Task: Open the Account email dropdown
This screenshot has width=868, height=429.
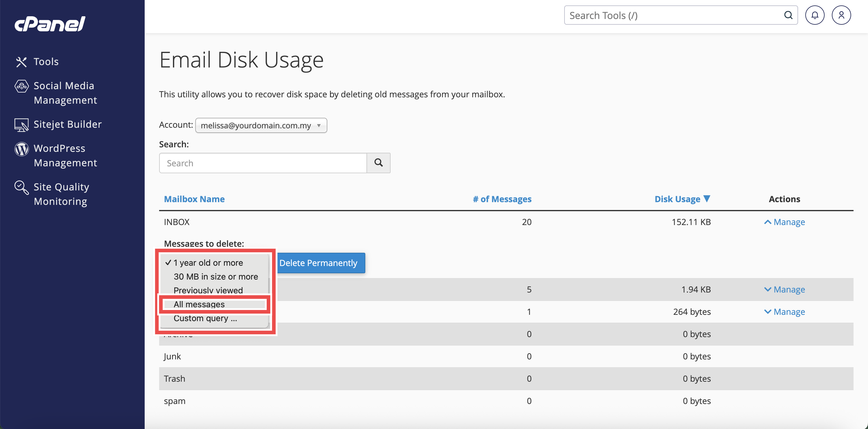Action: pos(261,125)
